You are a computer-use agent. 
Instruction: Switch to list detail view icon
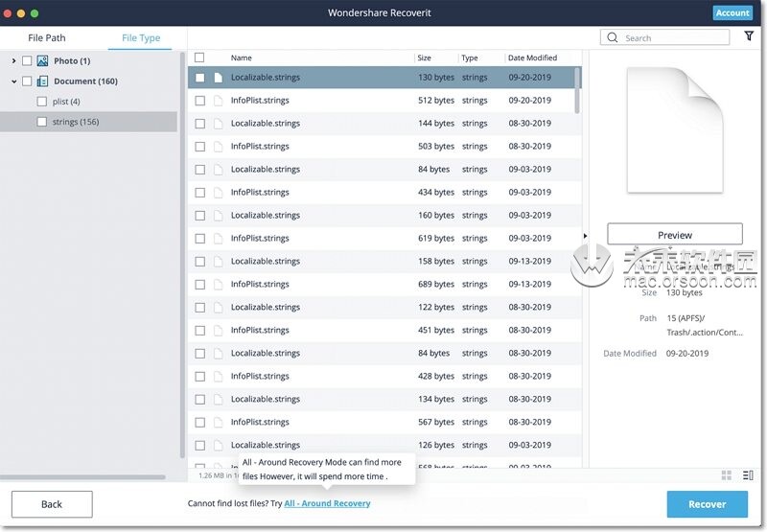click(748, 475)
